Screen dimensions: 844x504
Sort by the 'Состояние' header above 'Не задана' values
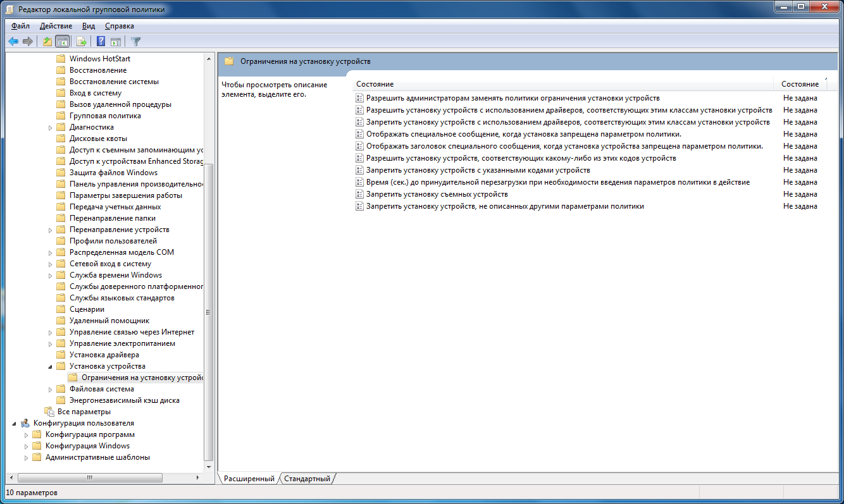pos(800,84)
